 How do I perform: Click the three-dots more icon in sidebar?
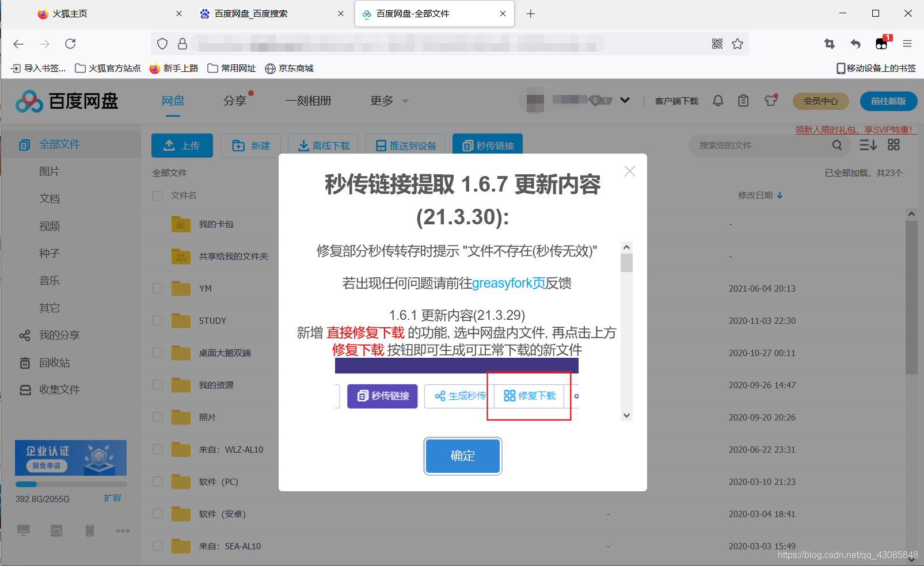pyautogui.click(x=123, y=531)
